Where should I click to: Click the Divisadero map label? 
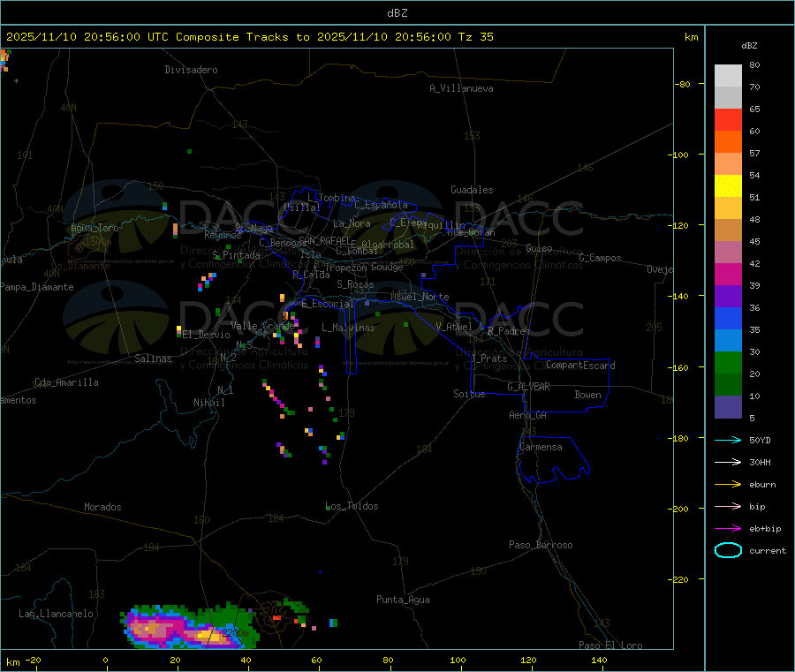(191, 70)
